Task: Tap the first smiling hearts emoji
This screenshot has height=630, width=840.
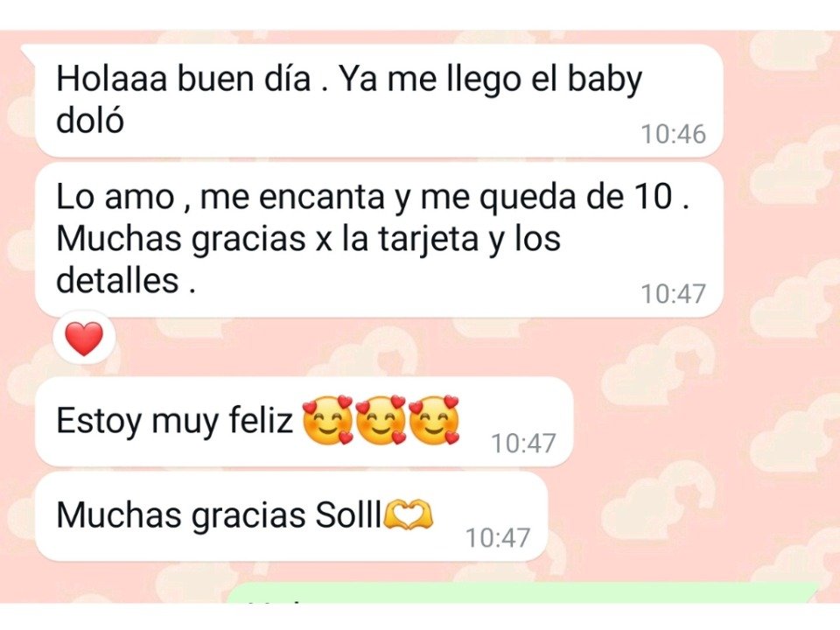Action: 328,421
